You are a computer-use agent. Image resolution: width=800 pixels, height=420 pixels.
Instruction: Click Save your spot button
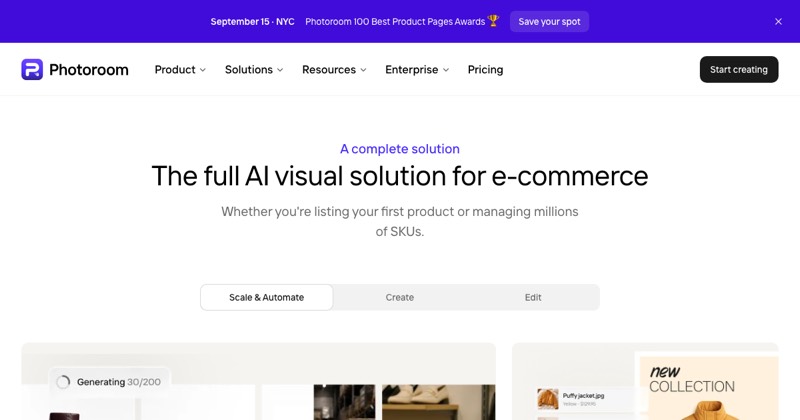pyautogui.click(x=549, y=21)
